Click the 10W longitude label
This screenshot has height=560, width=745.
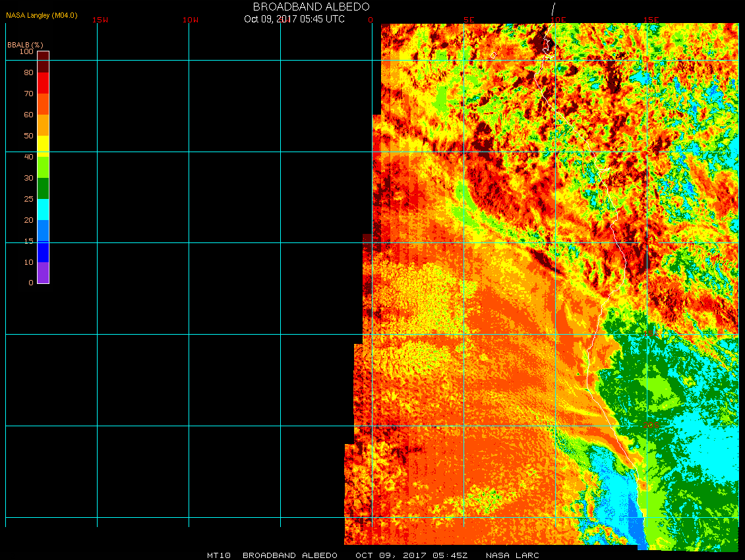tap(191, 20)
